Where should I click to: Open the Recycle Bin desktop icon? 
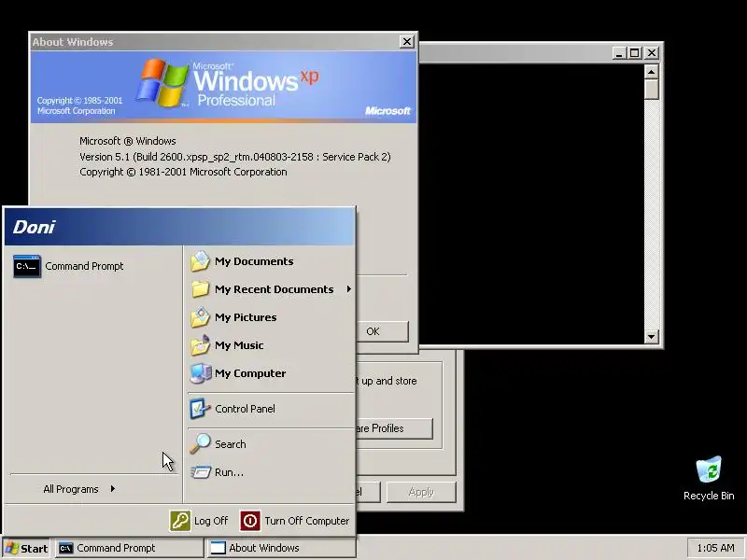click(x=709, y=469)
